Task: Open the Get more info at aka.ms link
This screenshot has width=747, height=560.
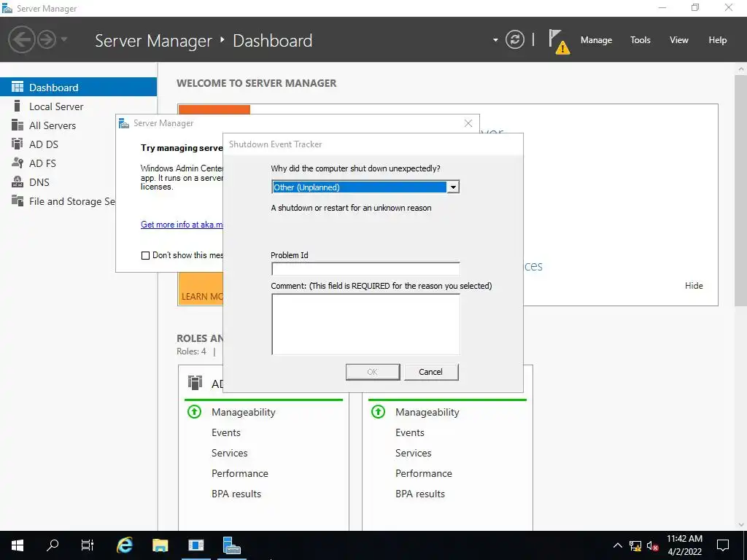Action: tap(182, 225)
